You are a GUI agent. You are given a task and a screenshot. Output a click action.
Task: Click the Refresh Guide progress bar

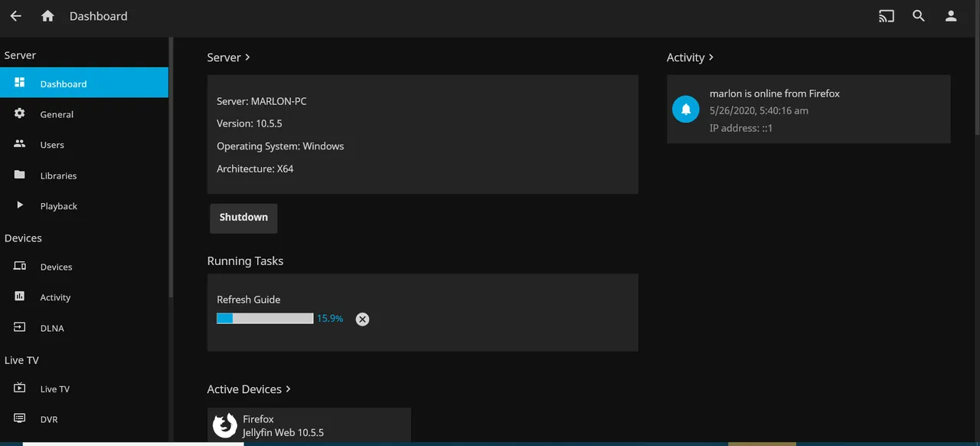[x=265, y=318]
